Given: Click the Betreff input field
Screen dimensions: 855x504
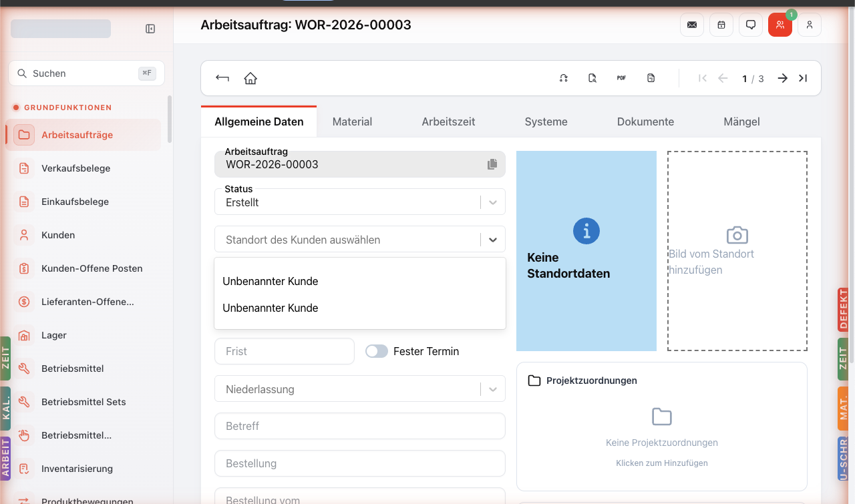Looking at the screenshot, I should 360,426.
